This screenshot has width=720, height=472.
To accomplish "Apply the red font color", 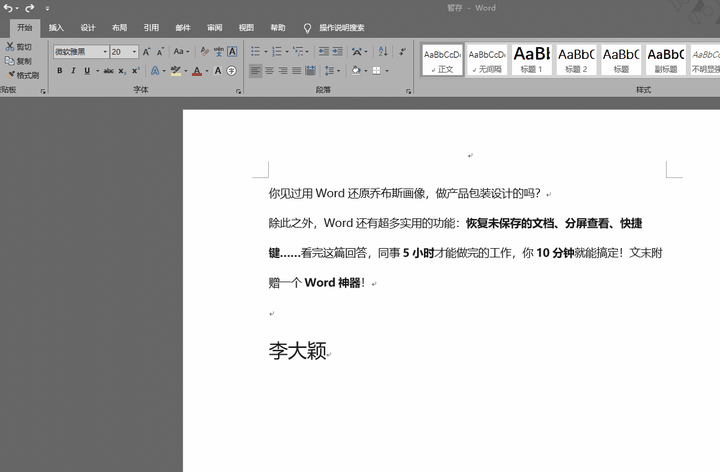I will [197, 71].
